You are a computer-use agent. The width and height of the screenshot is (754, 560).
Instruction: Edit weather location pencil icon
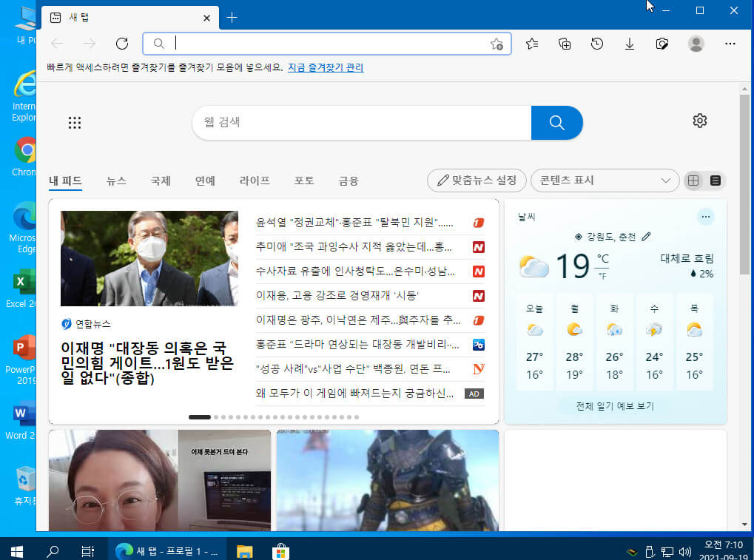646,237
